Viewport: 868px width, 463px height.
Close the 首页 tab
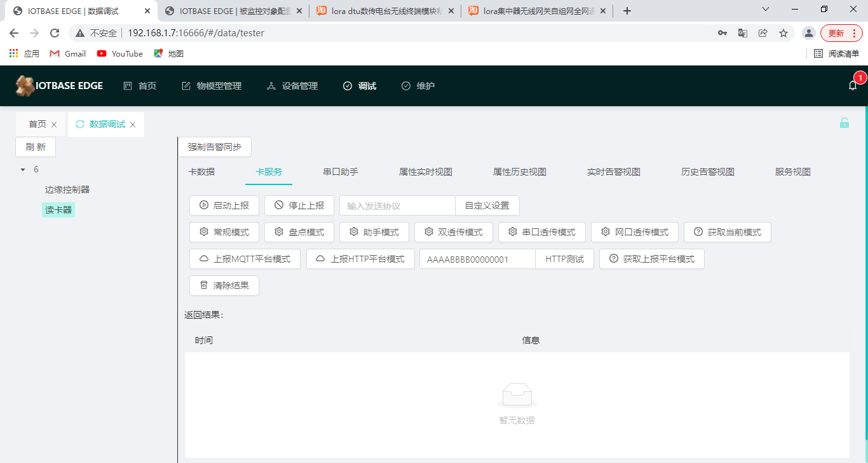54,125
